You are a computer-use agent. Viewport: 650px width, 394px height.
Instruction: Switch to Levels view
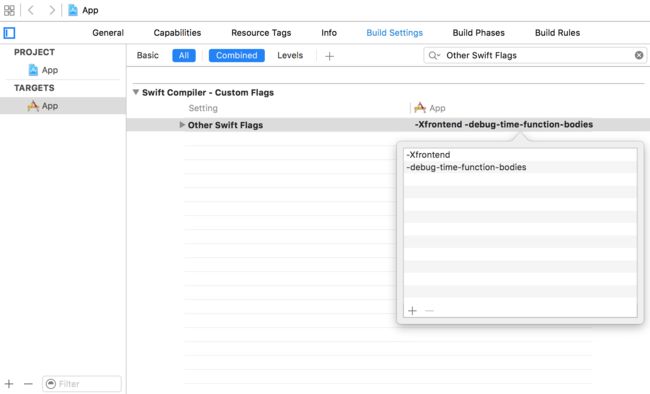(x=290, y=56)
